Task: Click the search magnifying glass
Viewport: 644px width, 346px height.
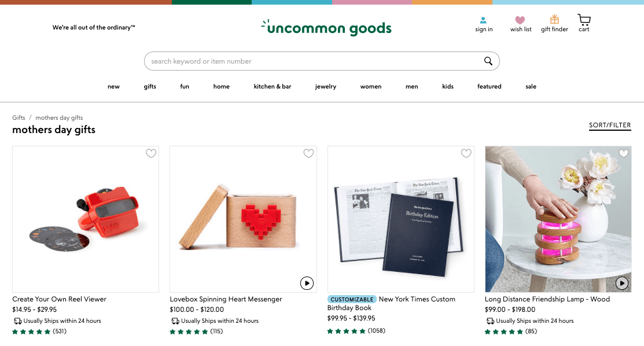Action: (488, 61)
